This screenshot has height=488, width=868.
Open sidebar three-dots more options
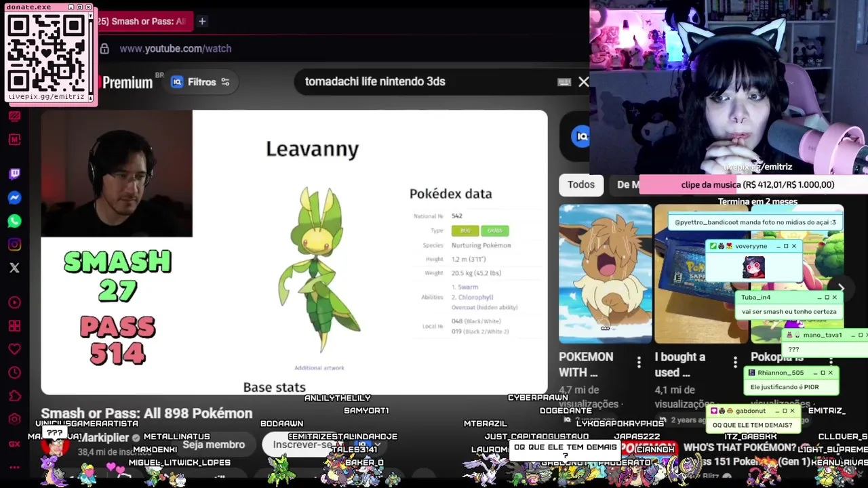(x=14, y=467)
